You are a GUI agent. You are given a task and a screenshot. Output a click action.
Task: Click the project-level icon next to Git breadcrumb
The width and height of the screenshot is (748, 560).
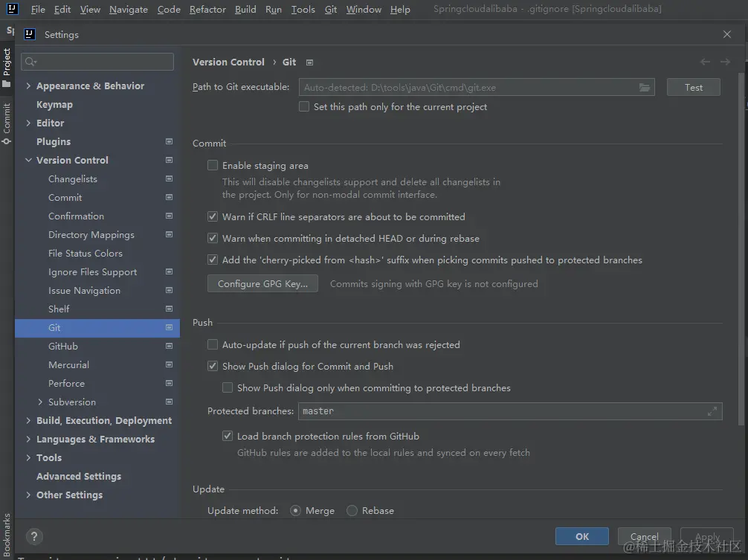(309, 62)
